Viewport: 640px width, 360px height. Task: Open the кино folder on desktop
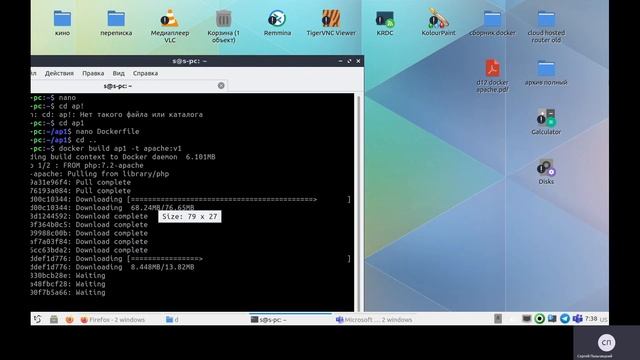tap(62, 23)
